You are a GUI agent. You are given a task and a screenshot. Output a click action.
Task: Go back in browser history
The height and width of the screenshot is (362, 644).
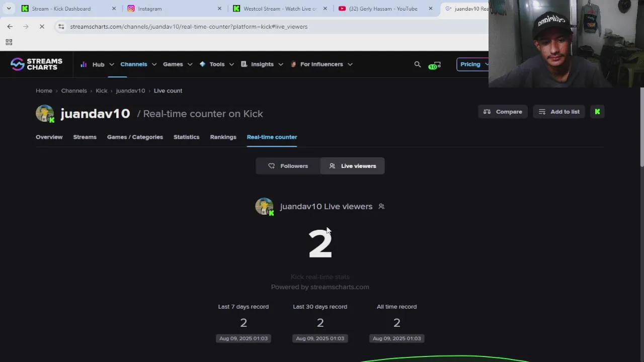pos(10,27)
